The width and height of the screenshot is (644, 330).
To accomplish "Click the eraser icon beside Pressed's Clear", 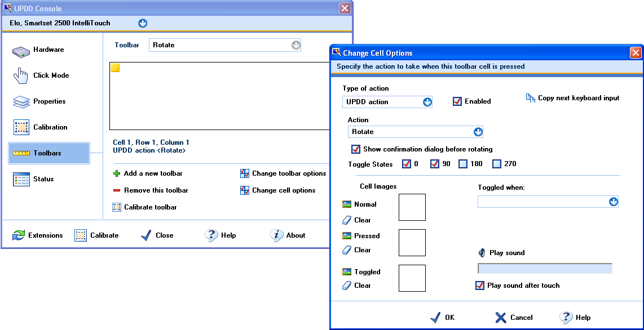I will (x=347, y=249).
